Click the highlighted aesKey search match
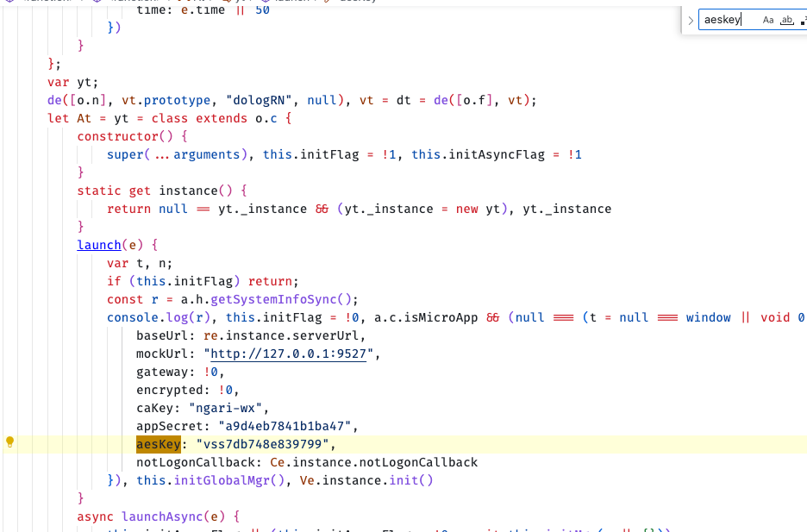The width and height of the screenshot is (807, 532). click(158, 444)
